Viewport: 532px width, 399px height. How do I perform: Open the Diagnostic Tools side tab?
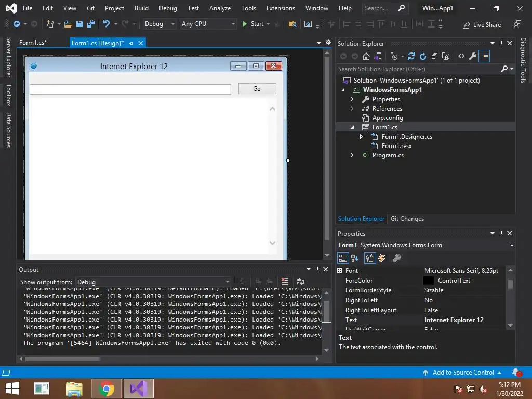[x=523, y=60]
